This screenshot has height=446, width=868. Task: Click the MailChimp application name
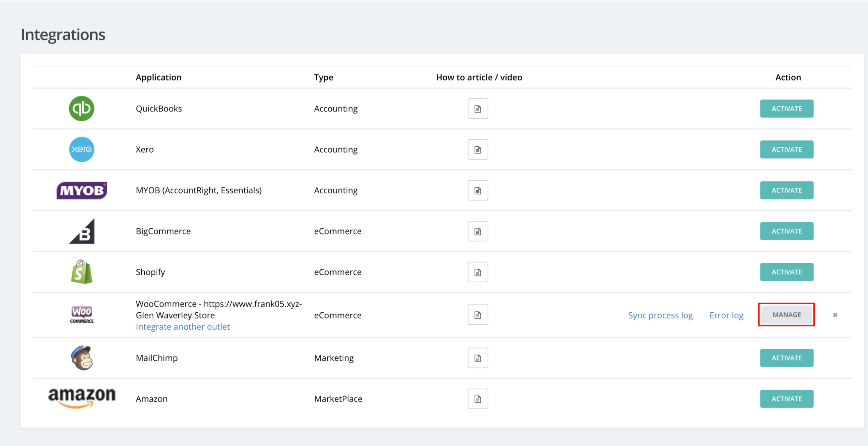[157, 358]
